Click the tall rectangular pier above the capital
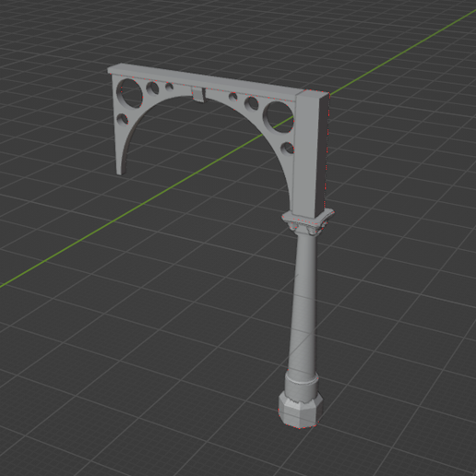Image resolution: width=476 pixels, height=476 pixels. (310, 154)
